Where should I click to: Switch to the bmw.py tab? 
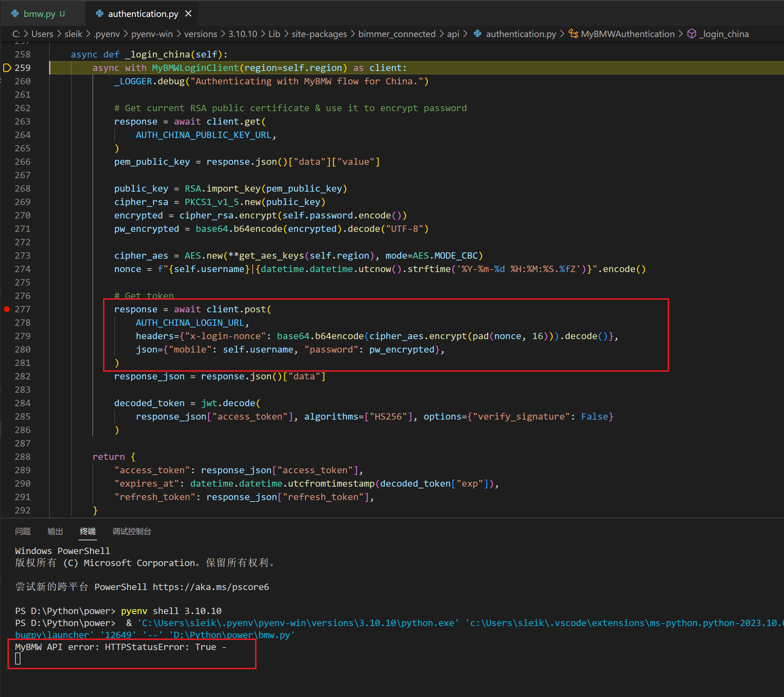point(39,14)
